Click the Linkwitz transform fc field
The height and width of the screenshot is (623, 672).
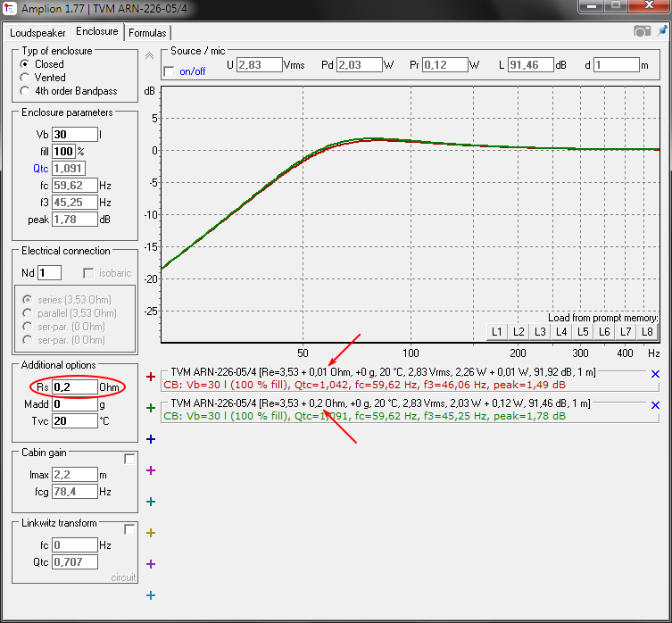click(x=75, y=545)
